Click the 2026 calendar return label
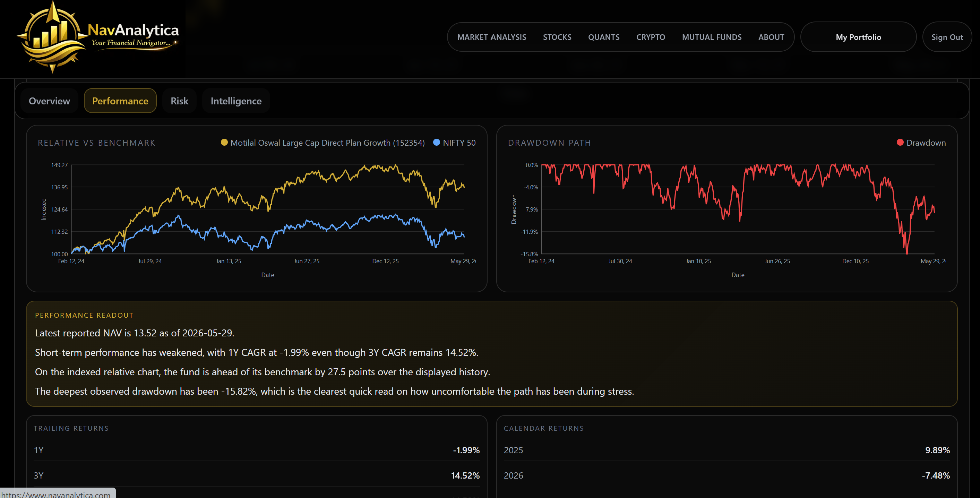The image size is (980, 498). coord(513,475)
